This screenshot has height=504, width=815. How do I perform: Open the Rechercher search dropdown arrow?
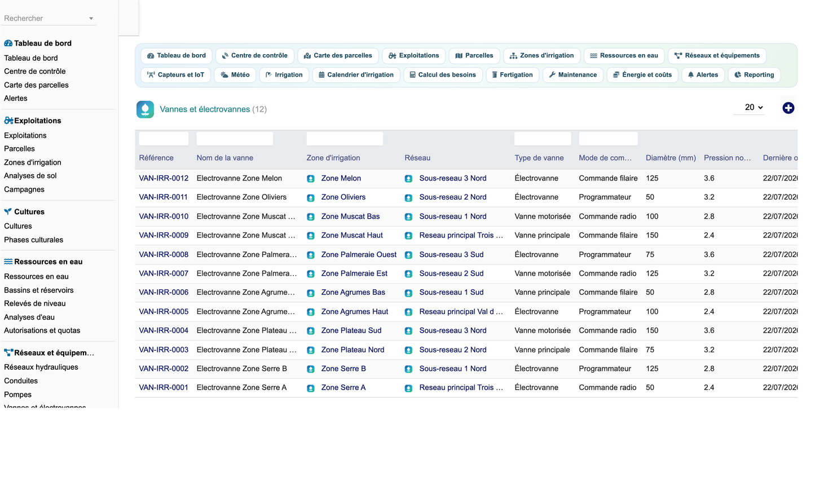pos(91,19)
